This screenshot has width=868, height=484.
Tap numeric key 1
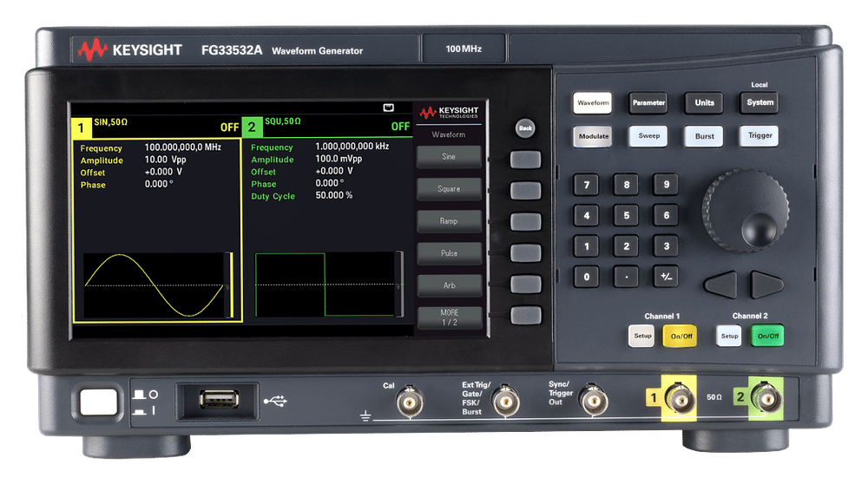click(x=586, y=246)
